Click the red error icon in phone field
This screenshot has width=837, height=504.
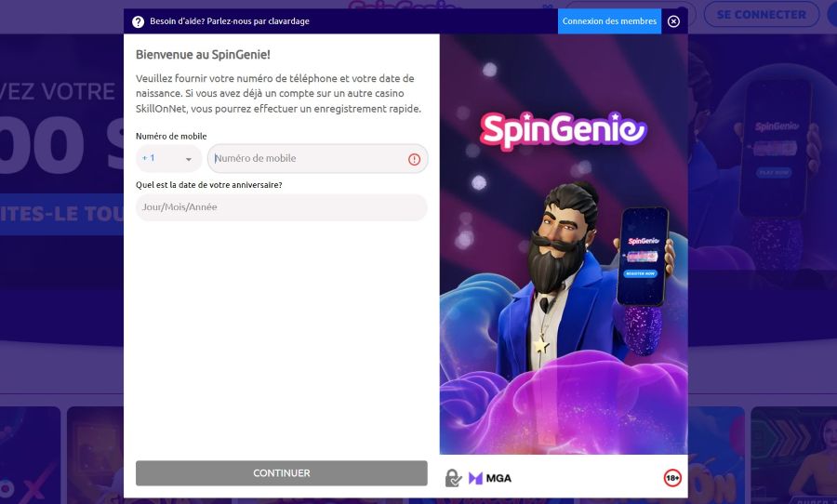pos(414,159)
